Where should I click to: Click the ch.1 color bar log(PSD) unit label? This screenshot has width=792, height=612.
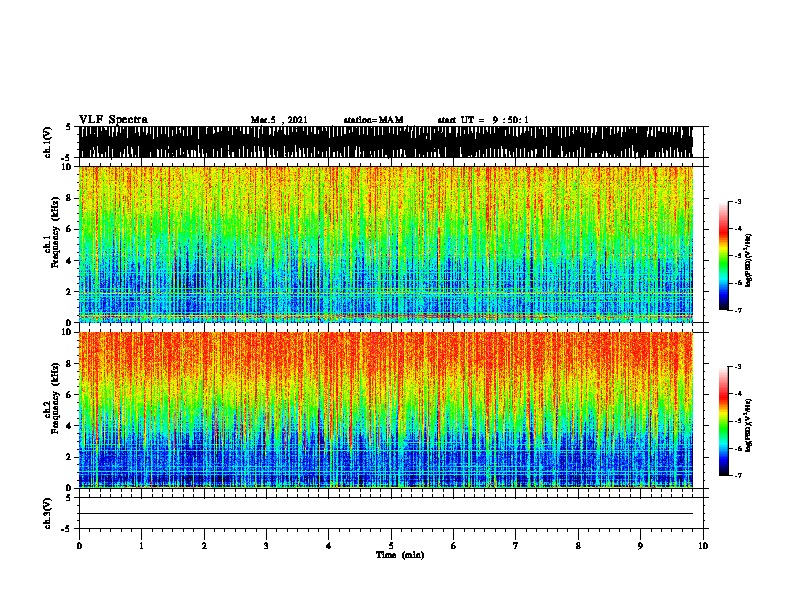click(749, 260)
